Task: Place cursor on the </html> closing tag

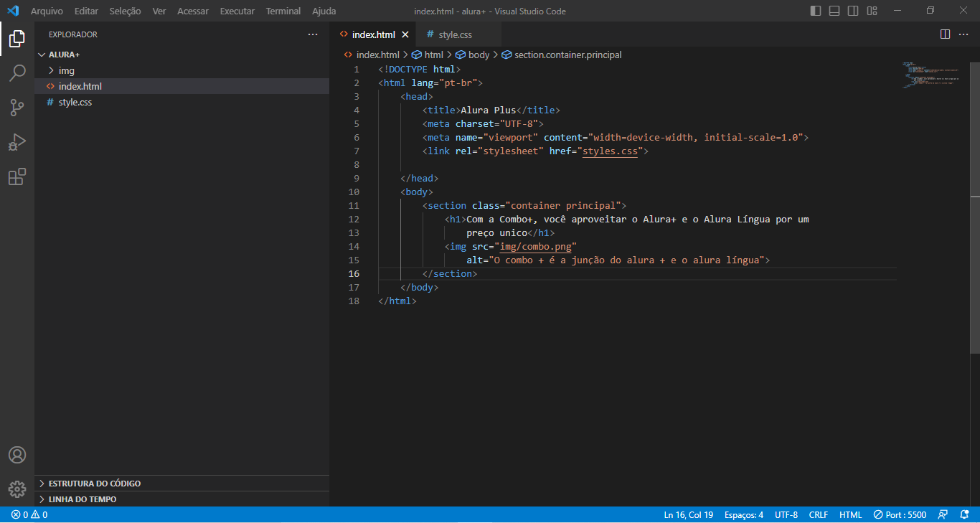Action: click(397, 301)
